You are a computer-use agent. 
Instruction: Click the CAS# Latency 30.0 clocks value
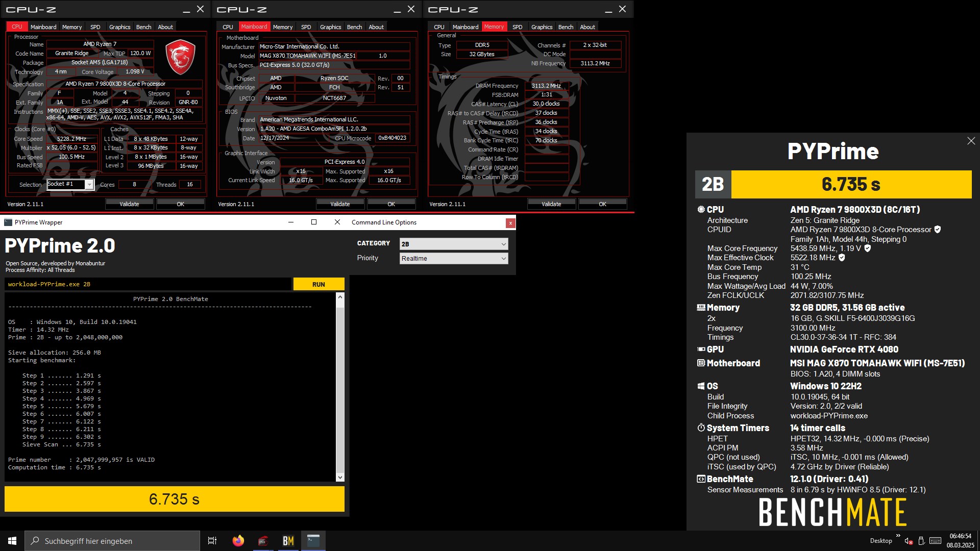(x=546, y=104)
